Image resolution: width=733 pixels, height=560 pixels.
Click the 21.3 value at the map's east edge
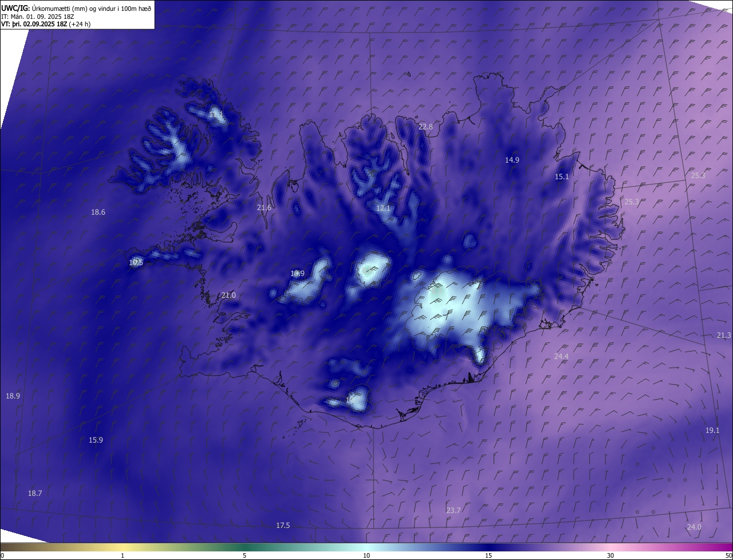pos(724,335)
